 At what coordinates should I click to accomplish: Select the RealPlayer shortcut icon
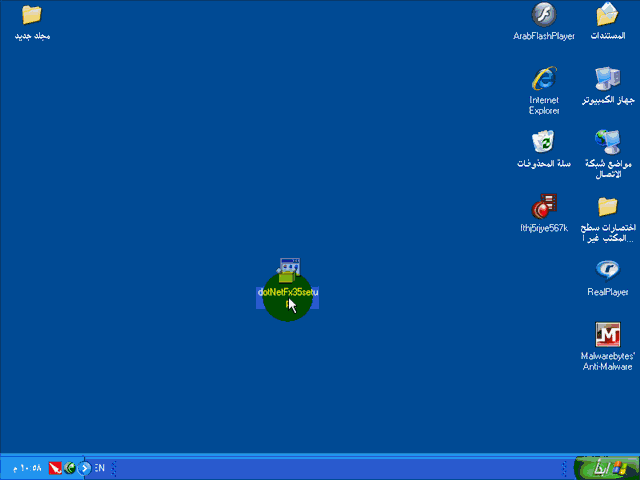[607, 270]
